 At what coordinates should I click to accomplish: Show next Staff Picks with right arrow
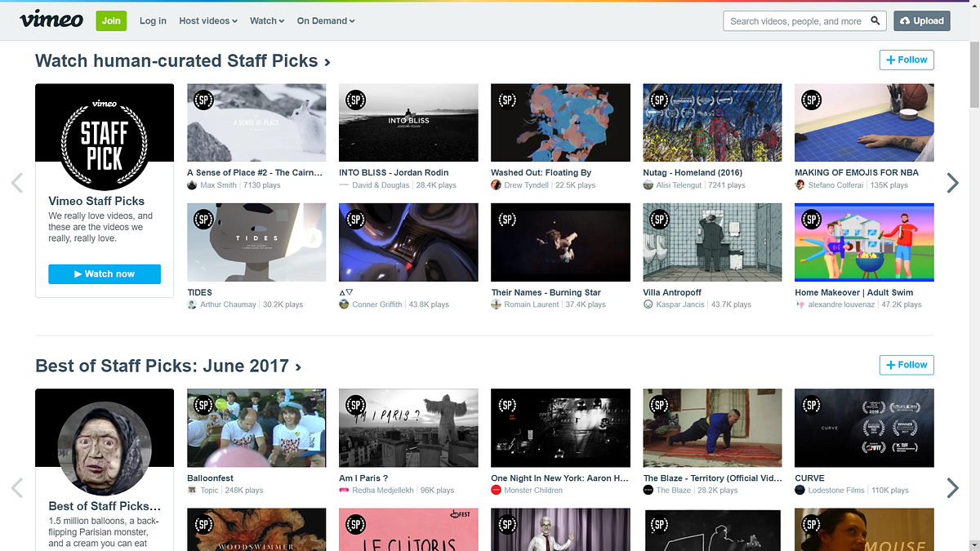pyautogui.click(x=952, y=183)
